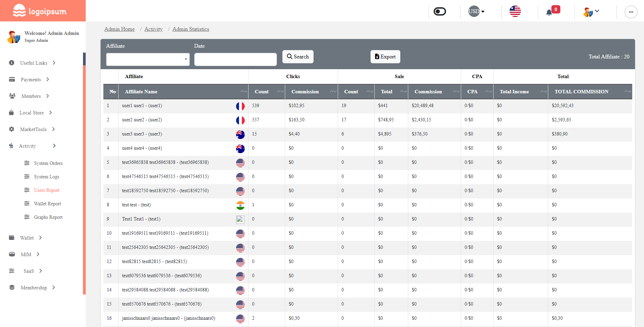Open the USD currency dropdown
Screen dimensions: 644x327
[476, 11]
